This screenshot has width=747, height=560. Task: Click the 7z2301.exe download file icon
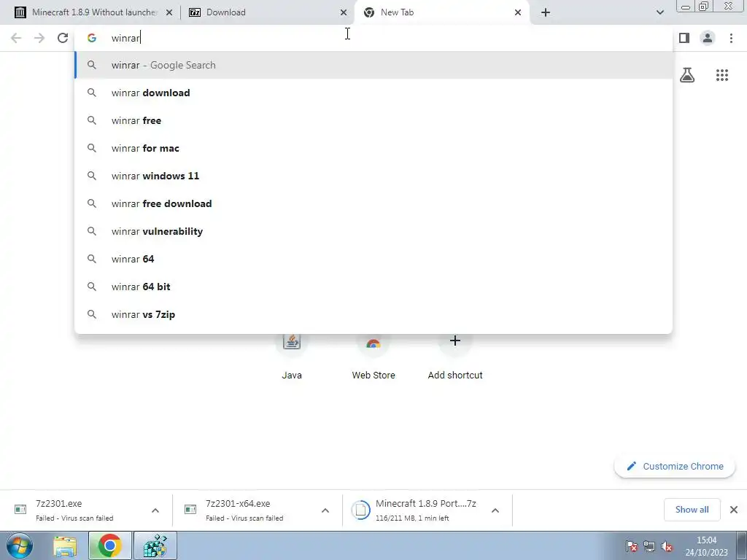coord(20,510)
